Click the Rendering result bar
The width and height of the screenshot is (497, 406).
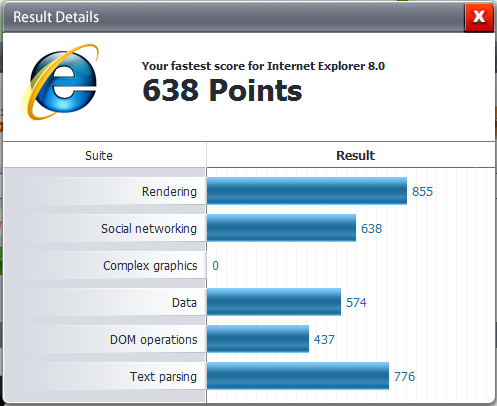pyautogui.click(x=307, y=191)
